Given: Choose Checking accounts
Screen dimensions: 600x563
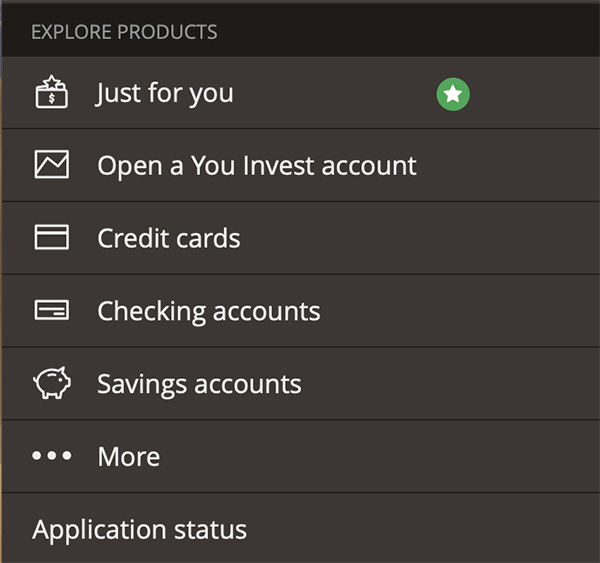Looking at the screenshot, I should pos(209,311).
